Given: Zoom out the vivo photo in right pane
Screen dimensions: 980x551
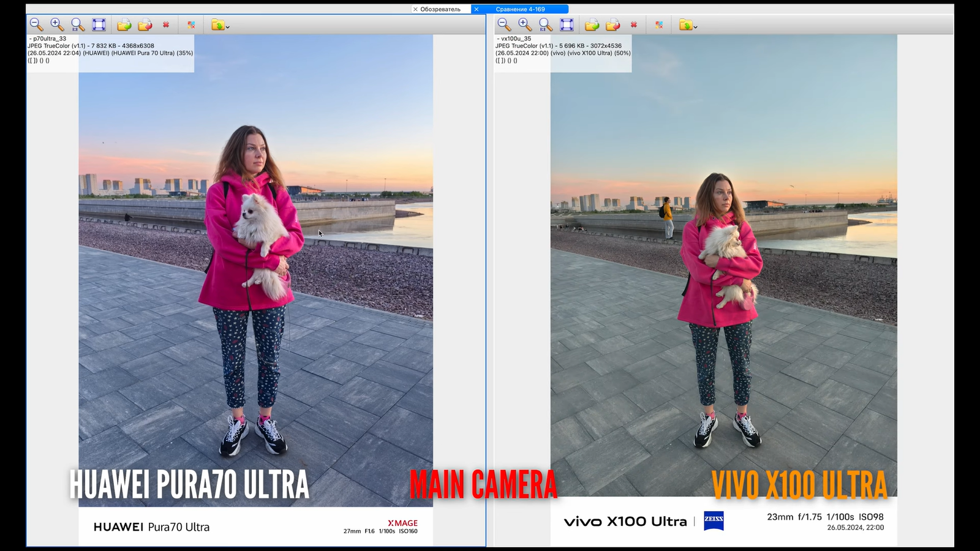Looking at the screenshot, I should (x=504, y=24).
